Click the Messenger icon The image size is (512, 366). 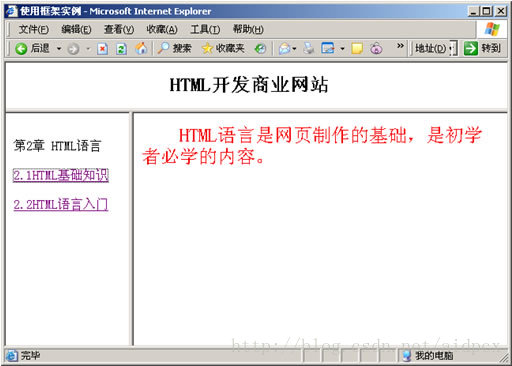[x=376, y=49]
